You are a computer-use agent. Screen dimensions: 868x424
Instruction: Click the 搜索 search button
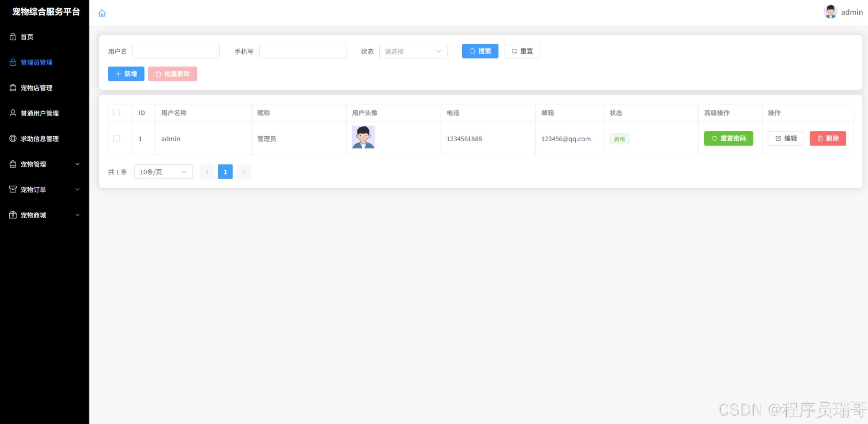tap(480, 51)
